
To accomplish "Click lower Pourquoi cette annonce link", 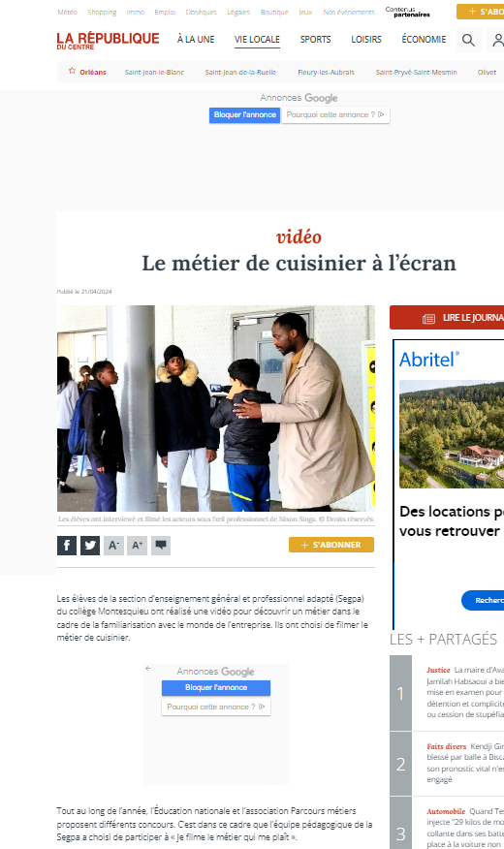I will pyautogui.click(x=216, y=707).
